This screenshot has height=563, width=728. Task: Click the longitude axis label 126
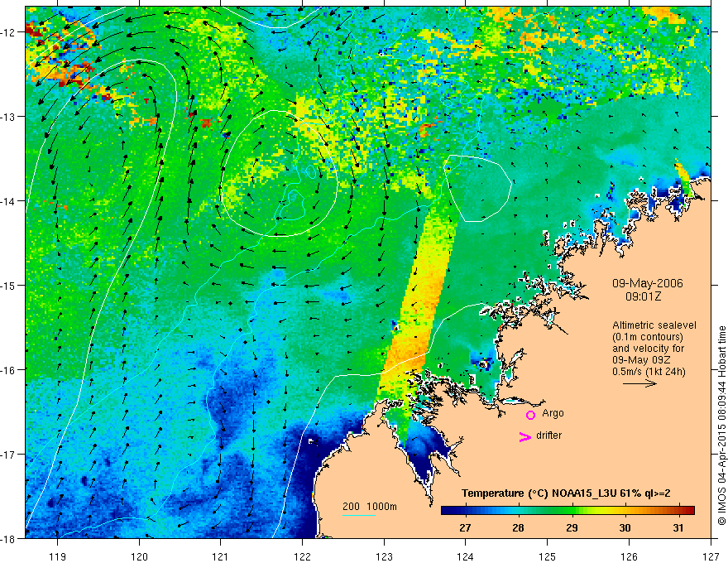click(629, 556)
